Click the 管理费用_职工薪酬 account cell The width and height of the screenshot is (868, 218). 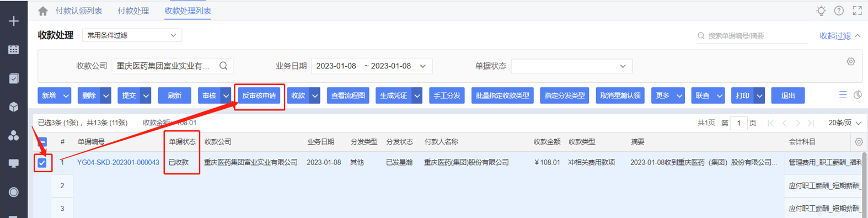[x=825, y=162]
